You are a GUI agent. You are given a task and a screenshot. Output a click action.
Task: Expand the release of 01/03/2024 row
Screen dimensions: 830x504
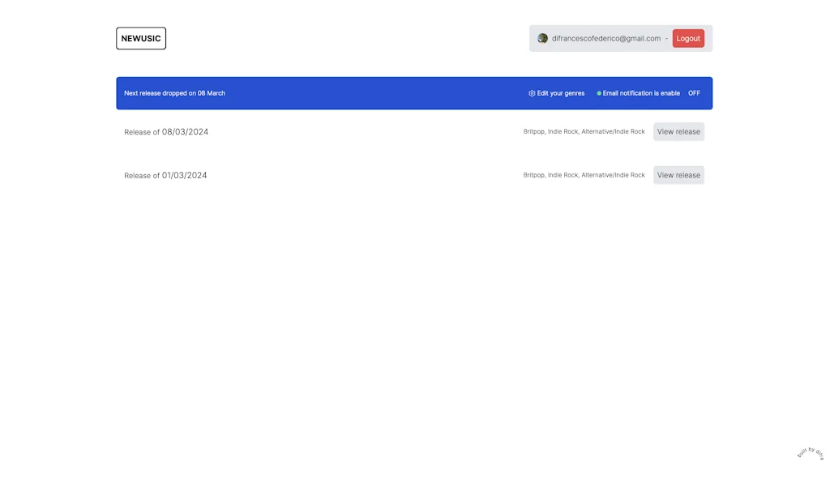[165, 175]
